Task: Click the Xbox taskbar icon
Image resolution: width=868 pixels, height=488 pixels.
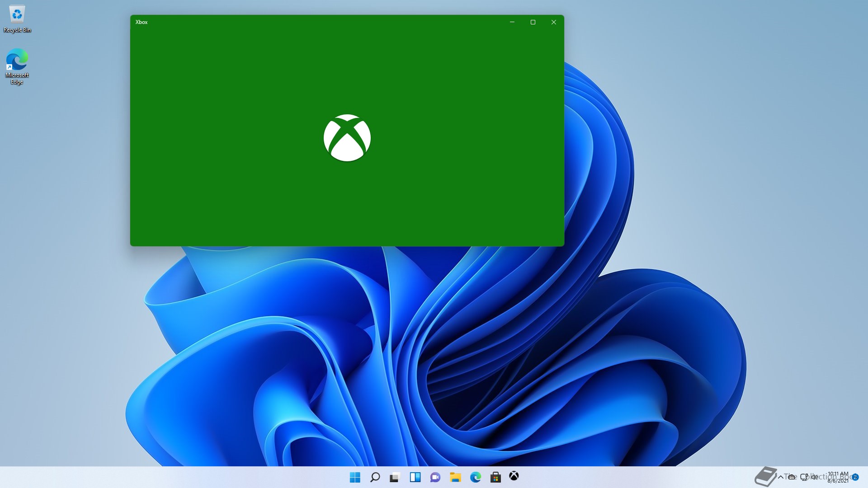Action: pos(514,476)
